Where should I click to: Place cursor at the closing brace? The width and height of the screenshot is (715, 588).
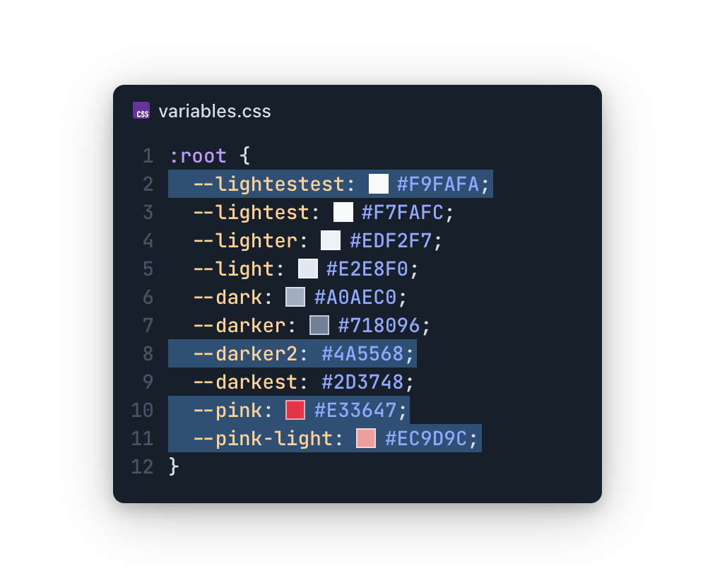point(175,466)
